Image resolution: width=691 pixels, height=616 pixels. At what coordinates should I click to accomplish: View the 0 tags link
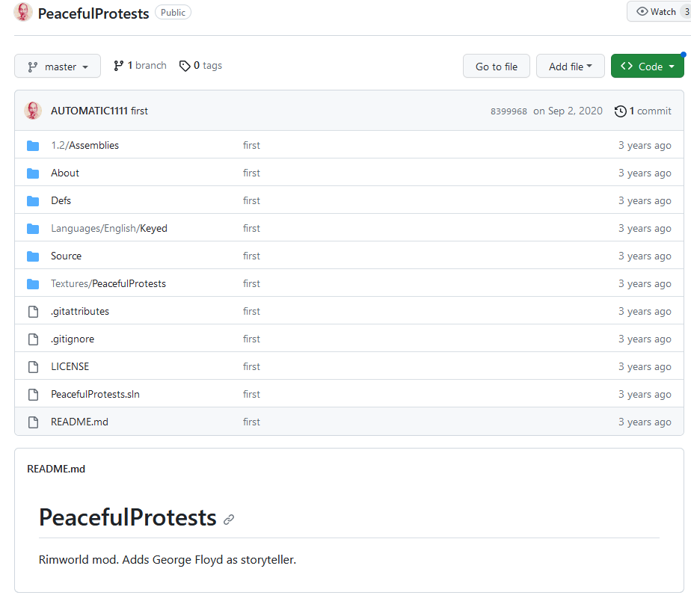(200, 66)
